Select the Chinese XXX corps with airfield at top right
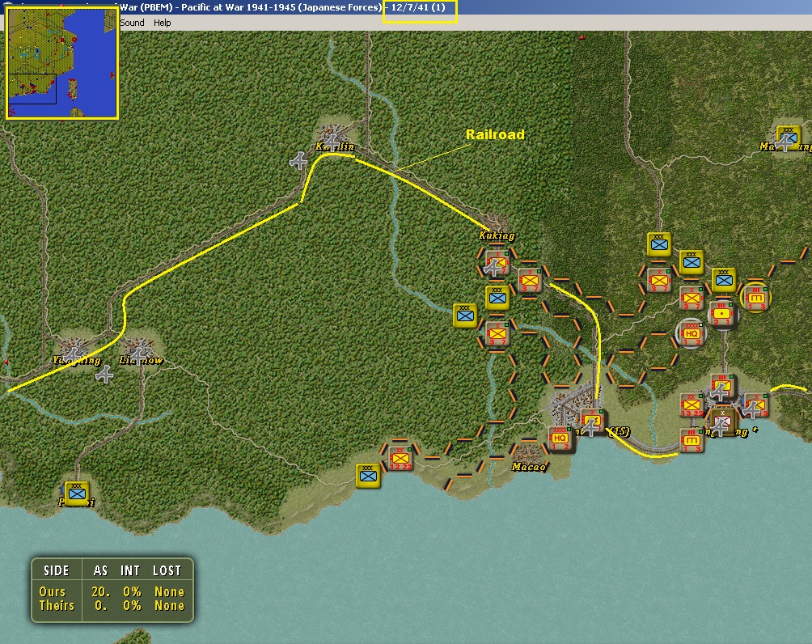 coord(789,138)
